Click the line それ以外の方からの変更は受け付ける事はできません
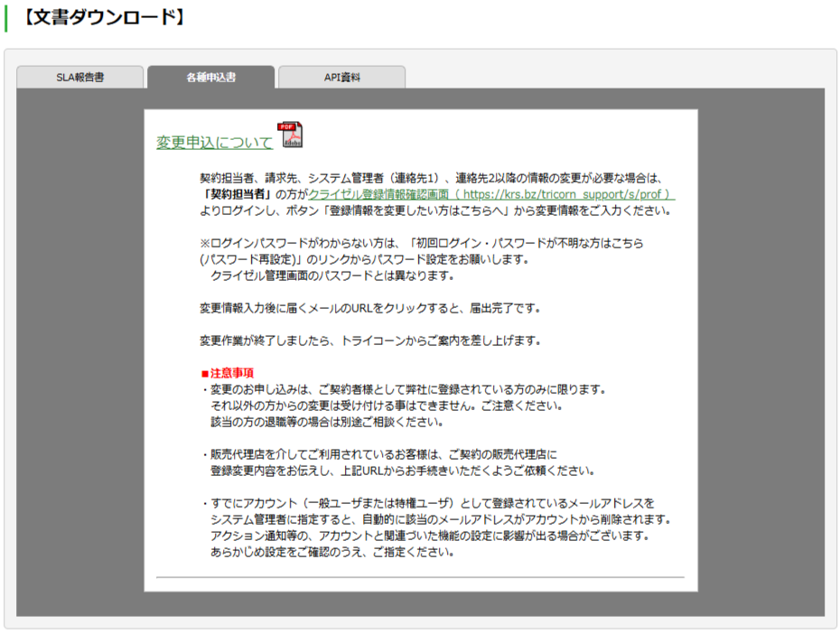The image size is (840, 634). click(387, 406)
